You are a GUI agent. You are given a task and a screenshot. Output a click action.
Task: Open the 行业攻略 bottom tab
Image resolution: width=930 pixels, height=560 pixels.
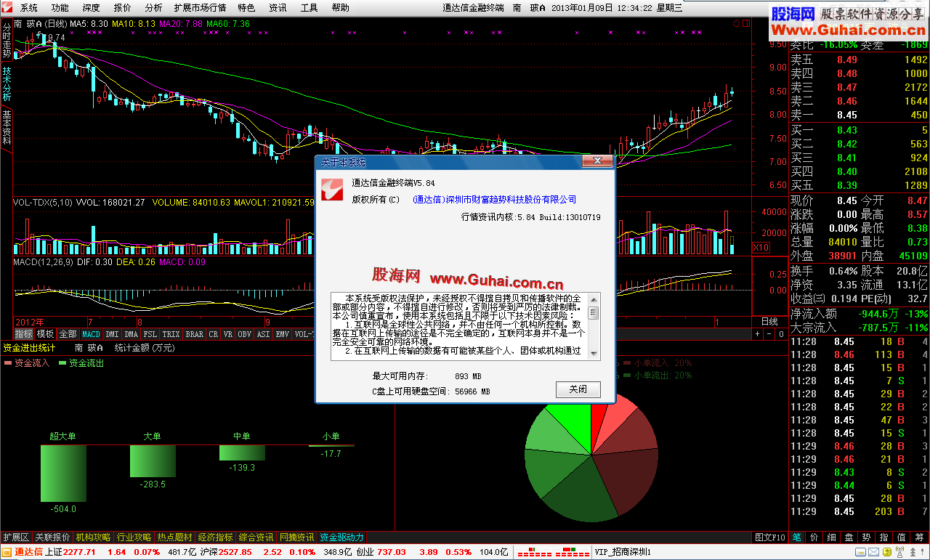click(134, 537)
